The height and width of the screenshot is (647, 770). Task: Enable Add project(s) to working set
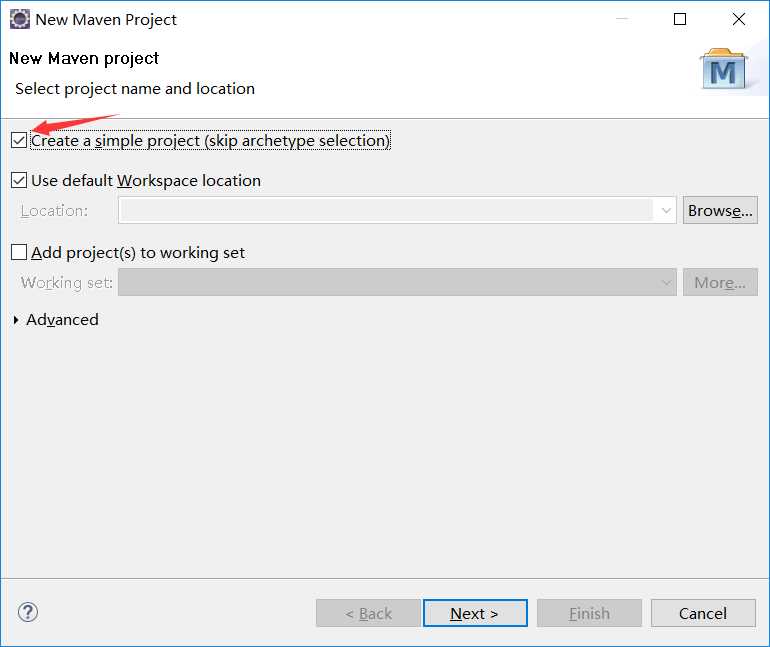coord(19,252)
